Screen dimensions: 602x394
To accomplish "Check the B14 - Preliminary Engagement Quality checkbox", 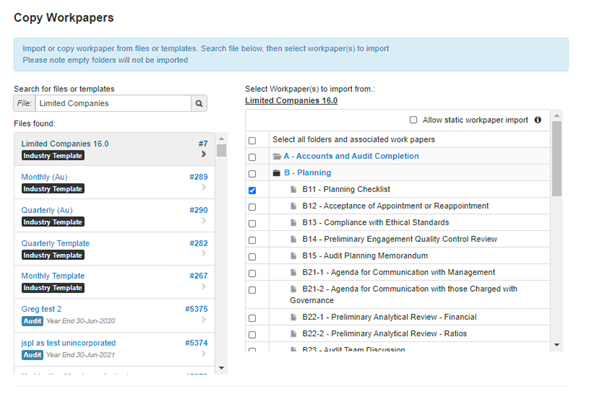I will tap(252, 240).
